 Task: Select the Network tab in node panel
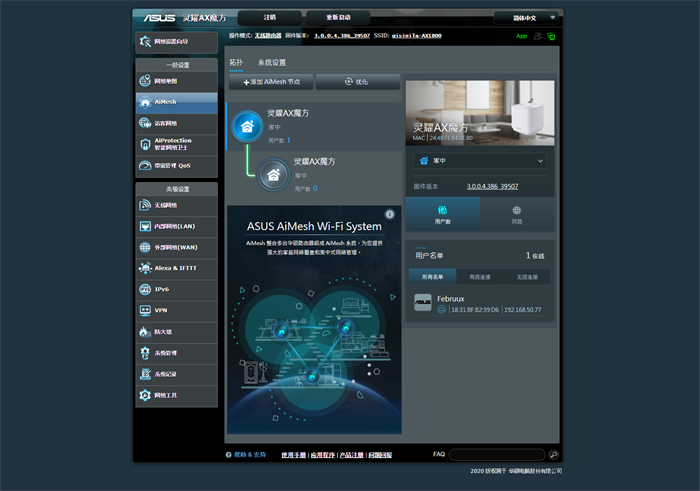pyautogui.click(x=517, y=215)
